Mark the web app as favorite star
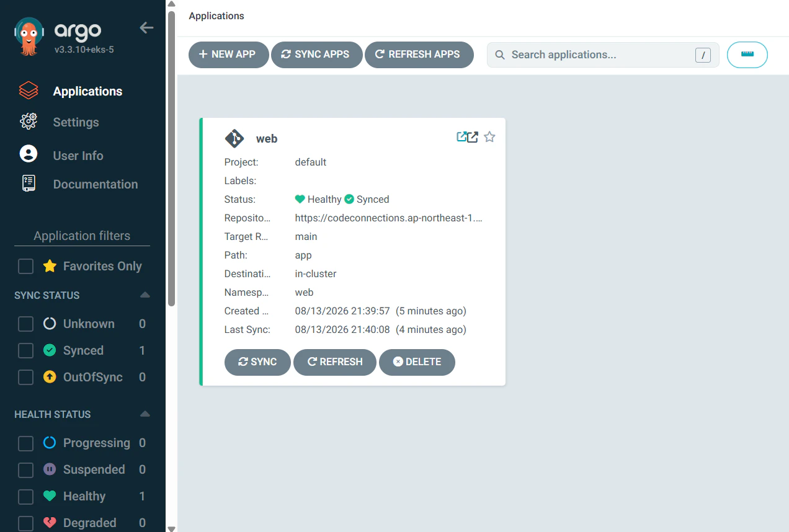Image resolution: width=789 pixels, height=532 pixels. (489, 137)
